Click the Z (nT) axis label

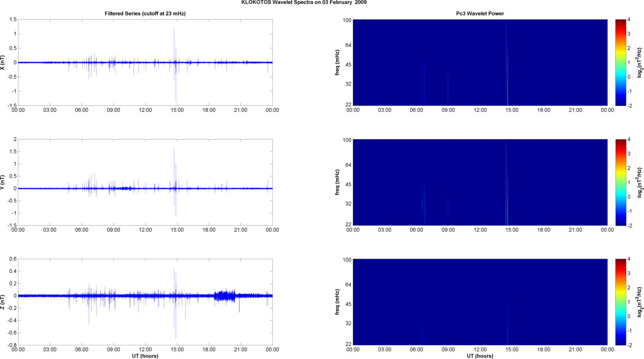click(3, 302)
